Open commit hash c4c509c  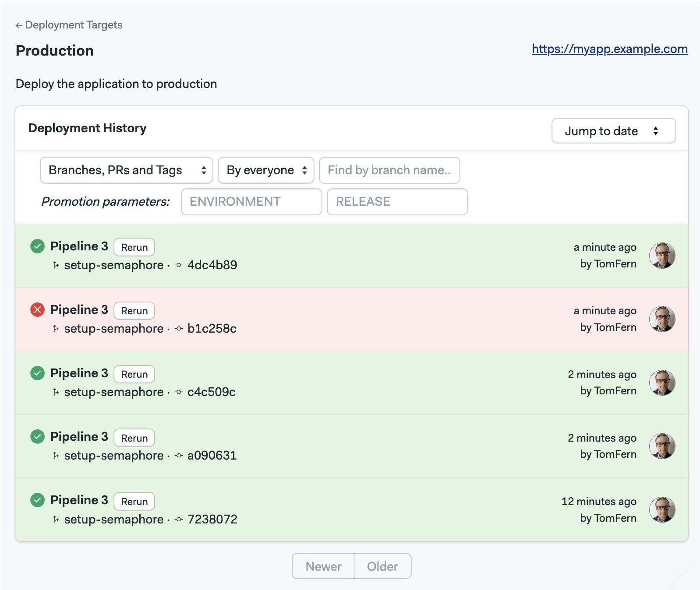tap(212, 392)
